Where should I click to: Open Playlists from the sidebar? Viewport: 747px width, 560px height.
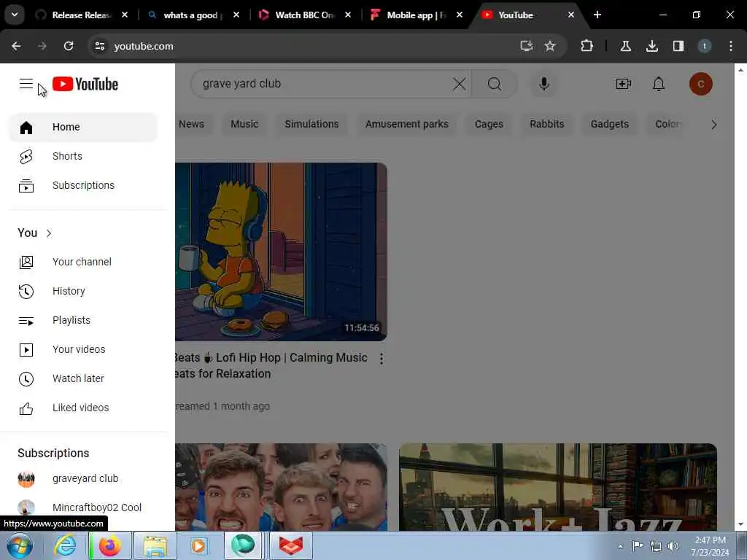(x=83, y=321)
